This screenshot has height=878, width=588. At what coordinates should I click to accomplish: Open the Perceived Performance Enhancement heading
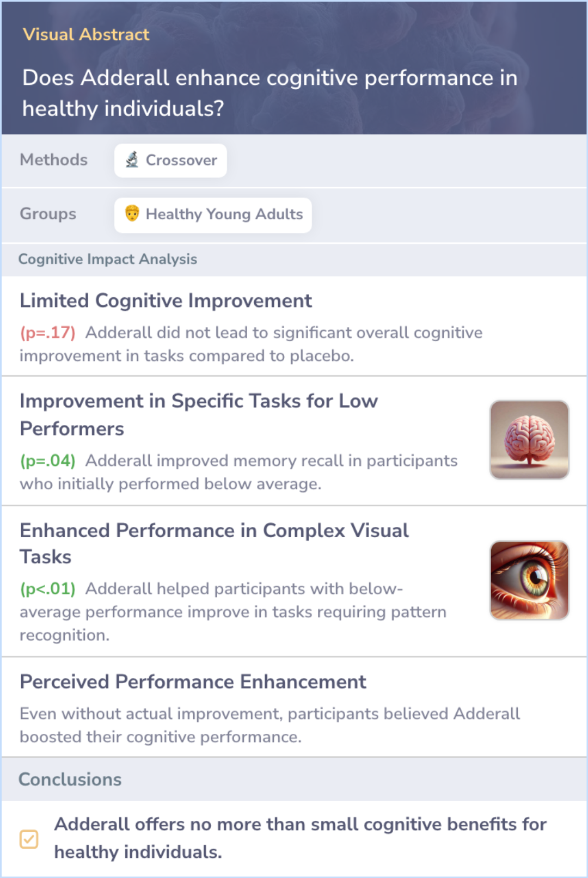[193, 681]
